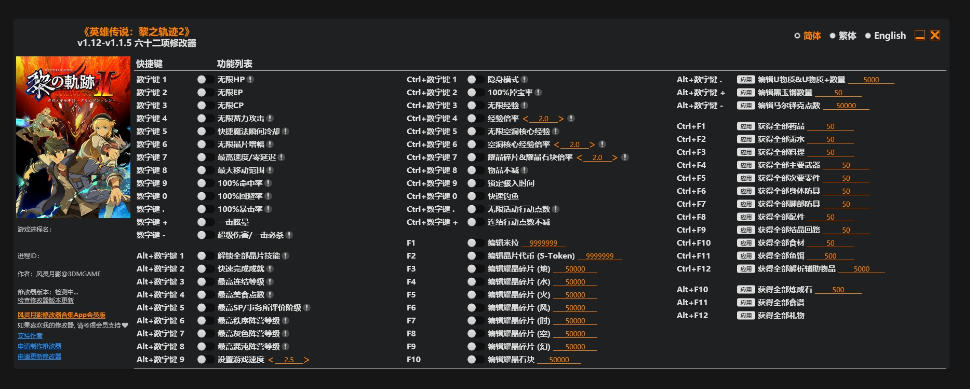
Task: Click the info icon next to 无限HP
Action: pos(251,80)
